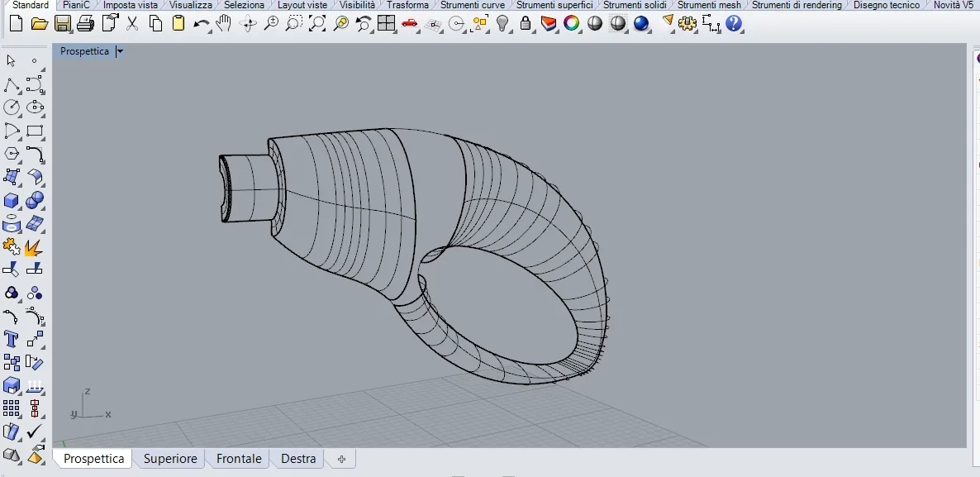980x477 pixels.
Task: Open document properties icon next to the printer
Action: tap(110, 24)
